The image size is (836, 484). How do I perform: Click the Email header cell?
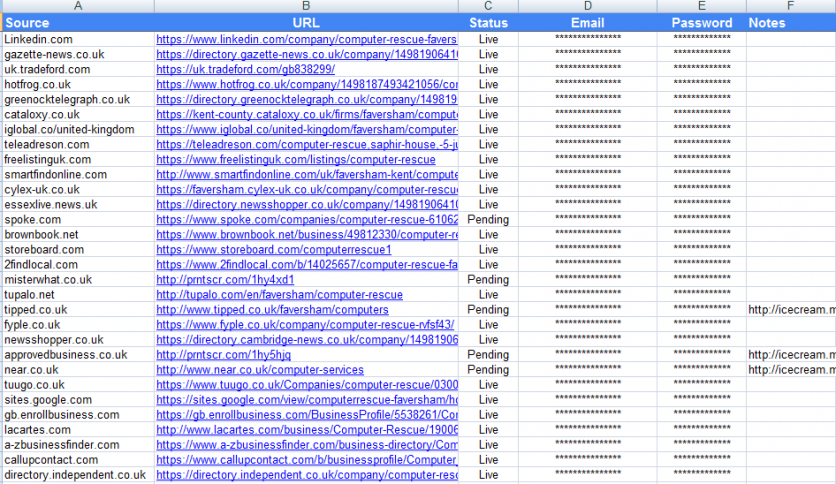coord(588,23)
